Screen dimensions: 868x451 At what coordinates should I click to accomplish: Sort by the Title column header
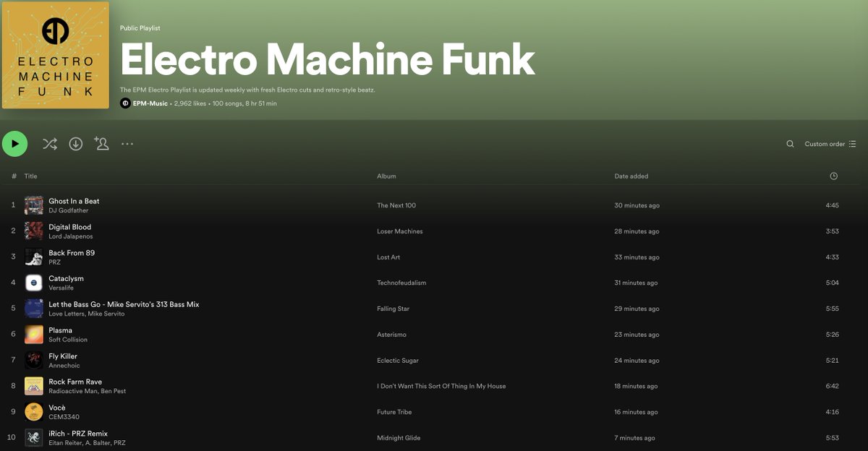click(x=30, y=176)
